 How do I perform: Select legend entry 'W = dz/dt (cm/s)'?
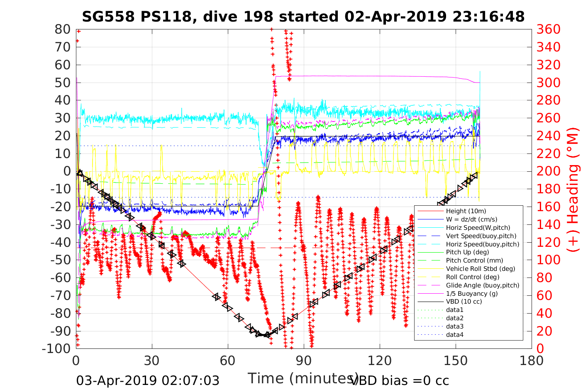tap(472, 219)
